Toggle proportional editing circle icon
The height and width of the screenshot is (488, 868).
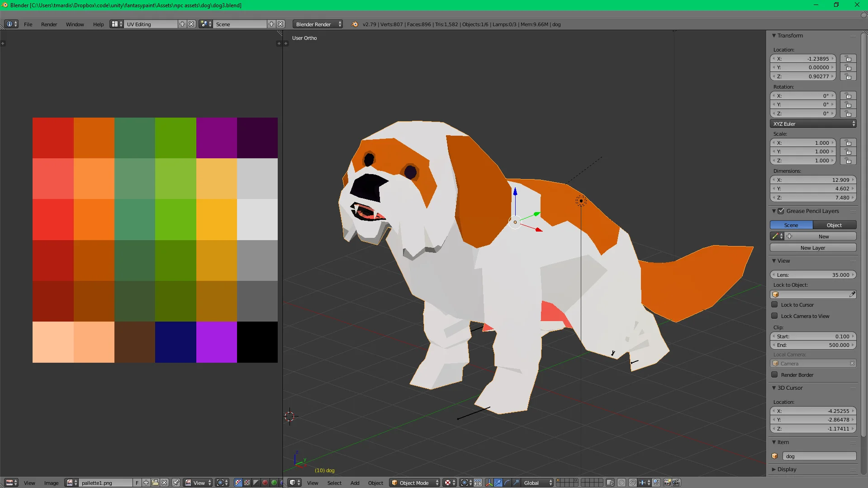[x=621, y=483]
